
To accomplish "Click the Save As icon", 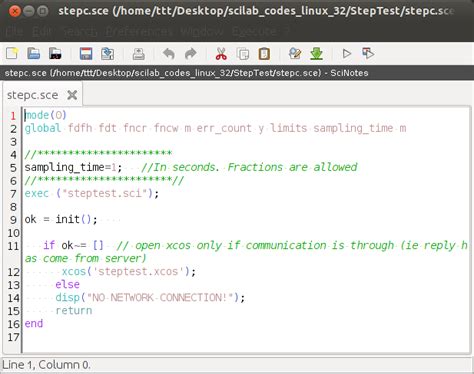I will [107, 53].
